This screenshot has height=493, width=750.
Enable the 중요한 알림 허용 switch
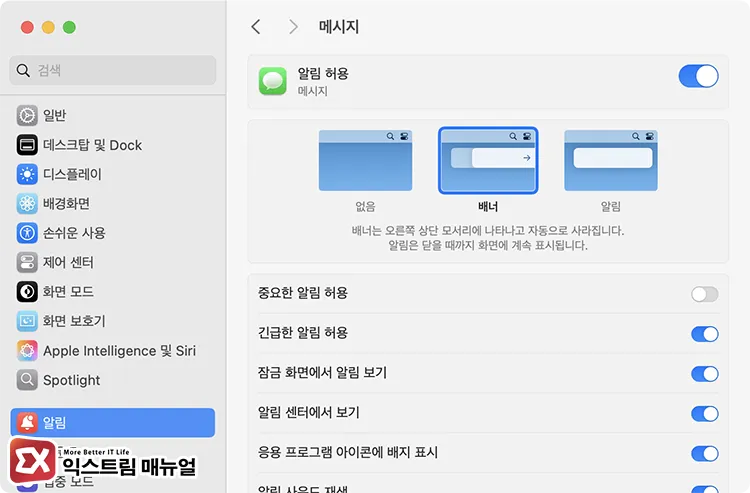pos(705,294)
